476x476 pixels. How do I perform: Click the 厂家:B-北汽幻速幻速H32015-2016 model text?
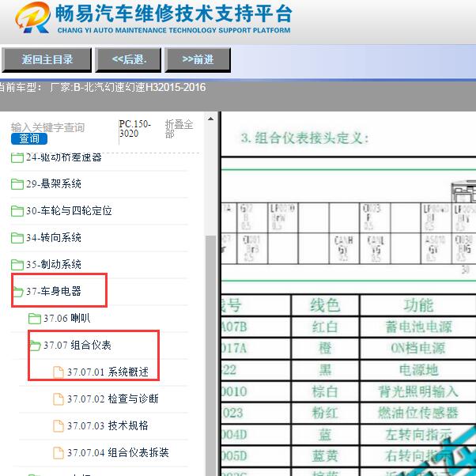(x=128, y=88)
